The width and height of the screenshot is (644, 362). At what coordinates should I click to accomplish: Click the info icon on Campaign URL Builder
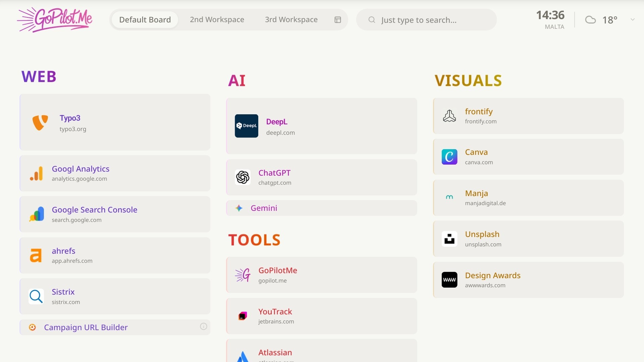tap(203, 326)
